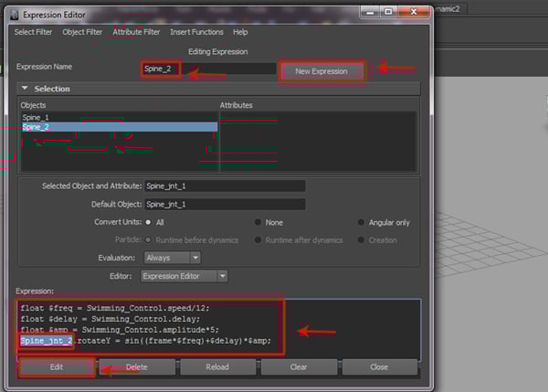Viewport: 548px width, 392px height.
Task: Open the Select Filter menu
Action: (x=34, y=32)
